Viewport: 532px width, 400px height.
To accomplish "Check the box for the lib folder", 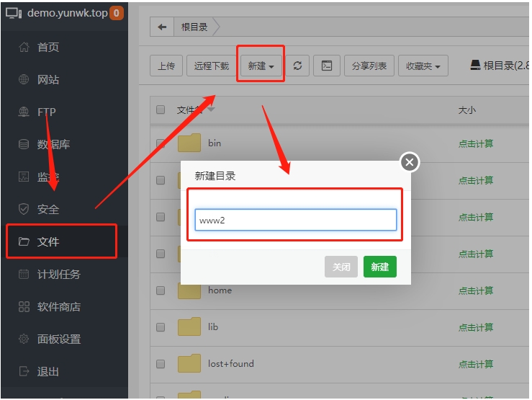I will click(161, 327).
